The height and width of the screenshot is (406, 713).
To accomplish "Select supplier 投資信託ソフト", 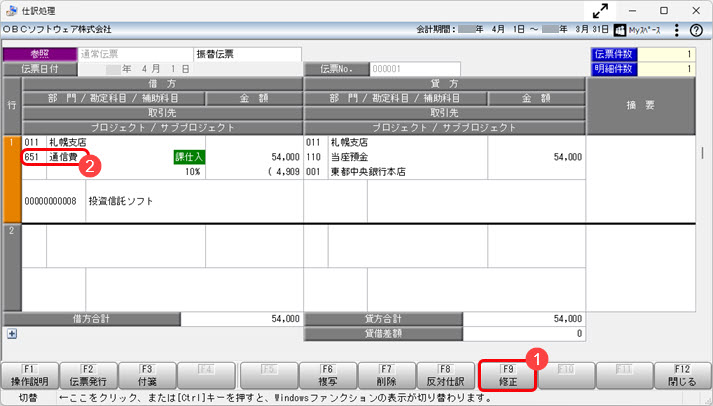I will point(121,201).
